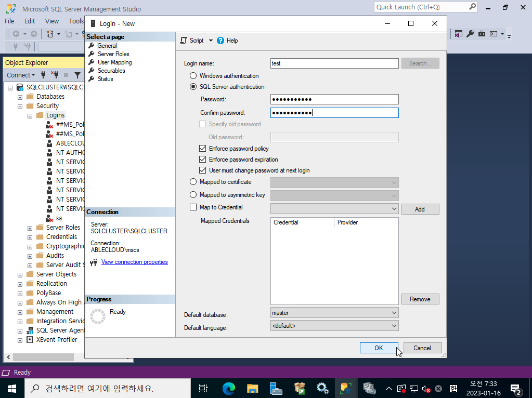532x398 pixels.
Task: Expand the Server Roles node
Action: click(x=30, y=228)
